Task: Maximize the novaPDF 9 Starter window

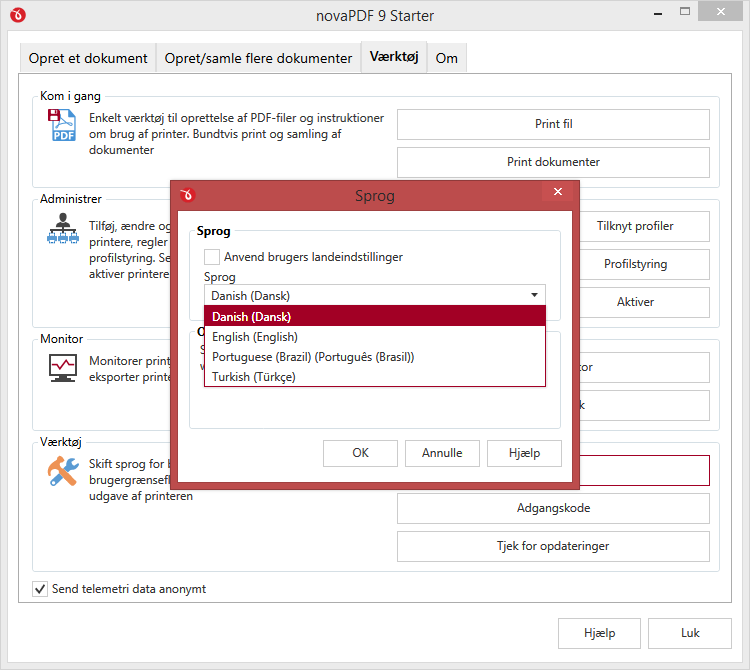Action: [685, 11]
